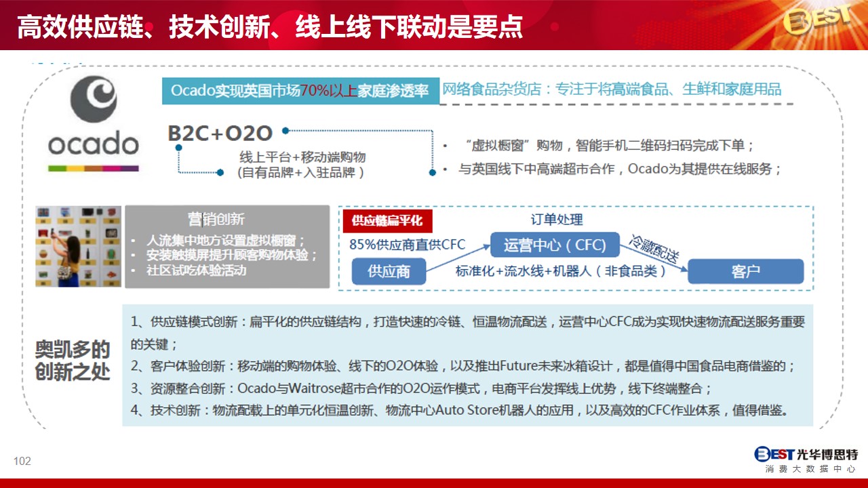Click the page number 102
Screen dimensions: 868x488
pyautogui.click(x=22, y=462)
